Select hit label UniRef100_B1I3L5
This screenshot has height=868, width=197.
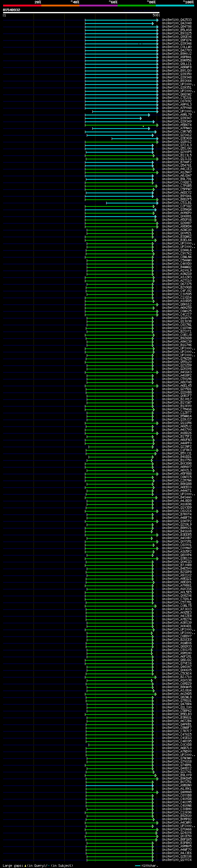click(177, 155)
